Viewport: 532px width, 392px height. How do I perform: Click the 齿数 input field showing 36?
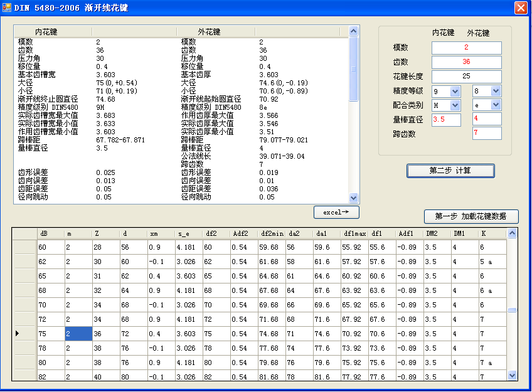click(x=467, y=61)
